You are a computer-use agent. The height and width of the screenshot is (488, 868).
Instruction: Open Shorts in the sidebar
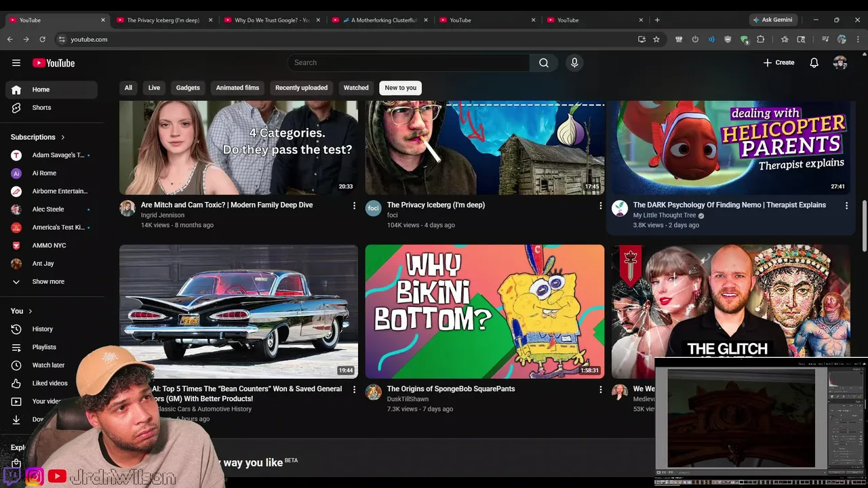[52, 108]
